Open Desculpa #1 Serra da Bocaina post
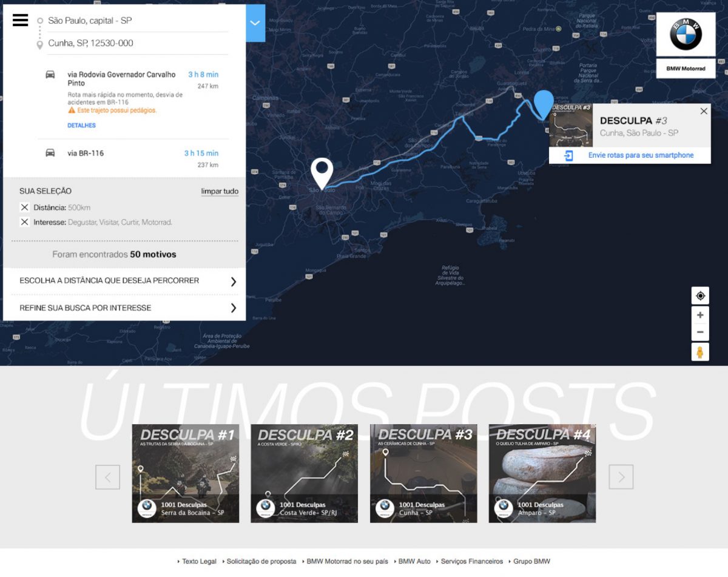Image resolution: width=728 pixels, height=577 pixels. pyautogui.click(x=186, y=473)
